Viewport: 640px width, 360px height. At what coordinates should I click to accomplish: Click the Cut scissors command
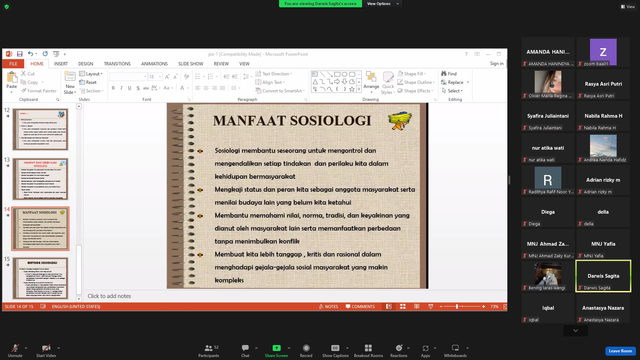point(28,73)
